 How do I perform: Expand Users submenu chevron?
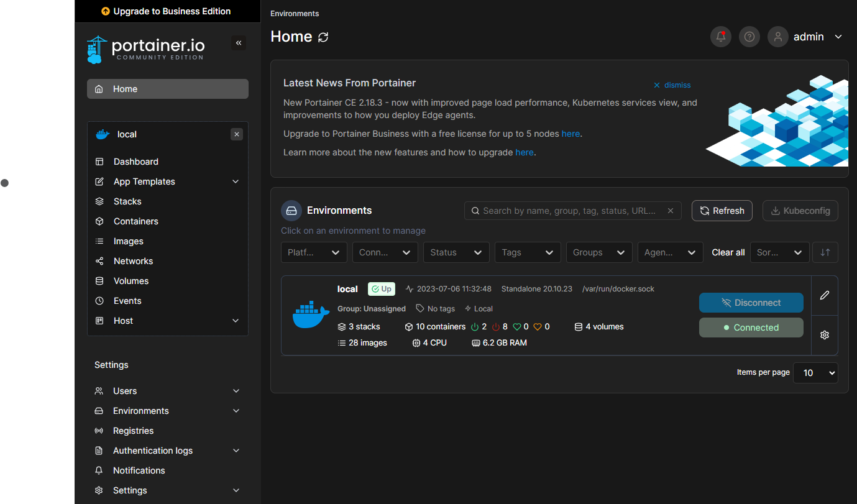pyautogui.click(x=236, y=391)
